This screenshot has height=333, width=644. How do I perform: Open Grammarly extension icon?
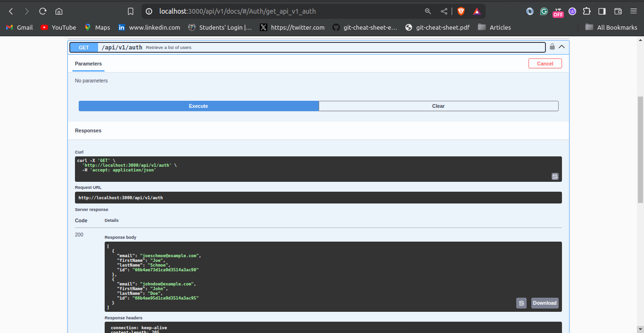tap(544, 11)
